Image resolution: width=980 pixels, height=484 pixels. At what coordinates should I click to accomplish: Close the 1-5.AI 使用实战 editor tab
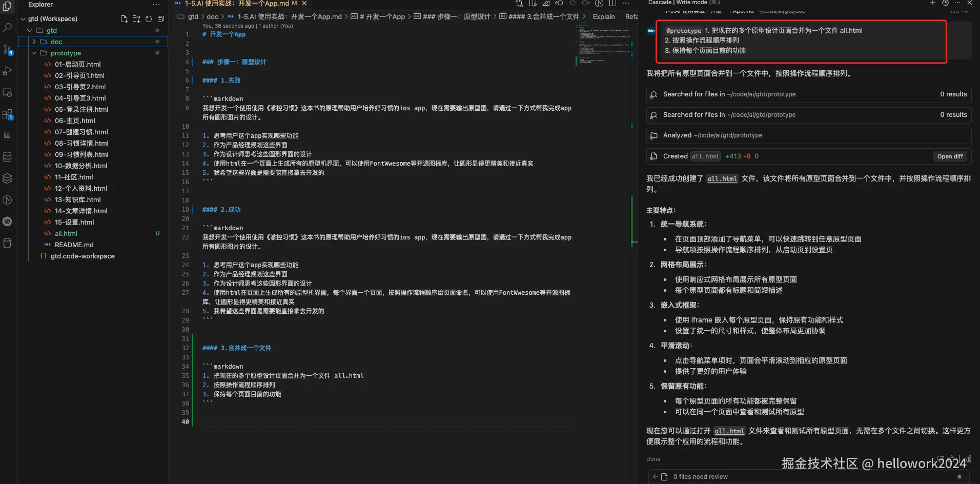pos(304,4)
